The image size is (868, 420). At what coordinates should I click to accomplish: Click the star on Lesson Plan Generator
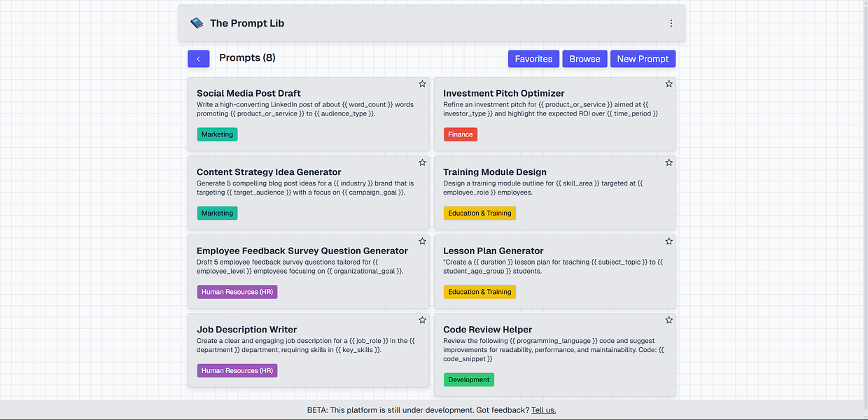click(668, 241)
